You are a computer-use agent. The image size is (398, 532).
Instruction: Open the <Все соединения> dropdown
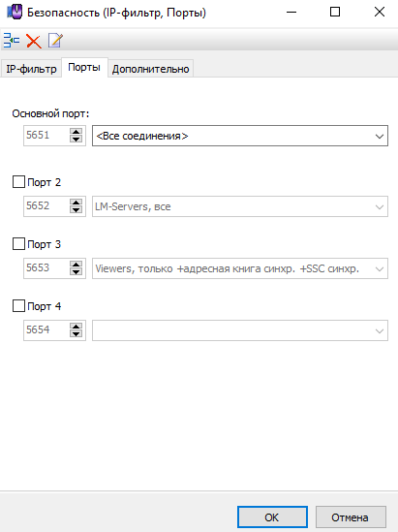coord(240,136)
